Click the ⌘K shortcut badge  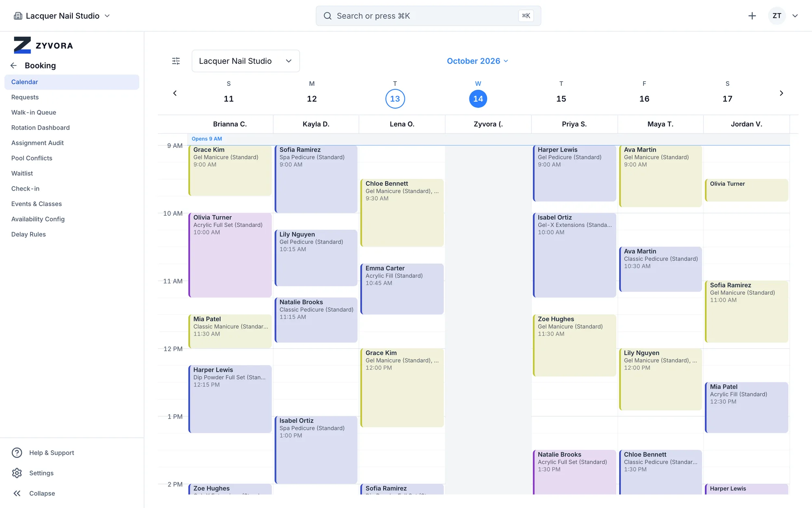click(526, 16)
